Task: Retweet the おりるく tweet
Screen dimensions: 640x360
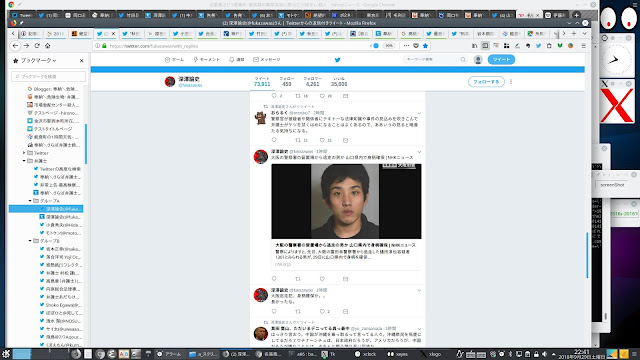Action: (x=298, y=140)
